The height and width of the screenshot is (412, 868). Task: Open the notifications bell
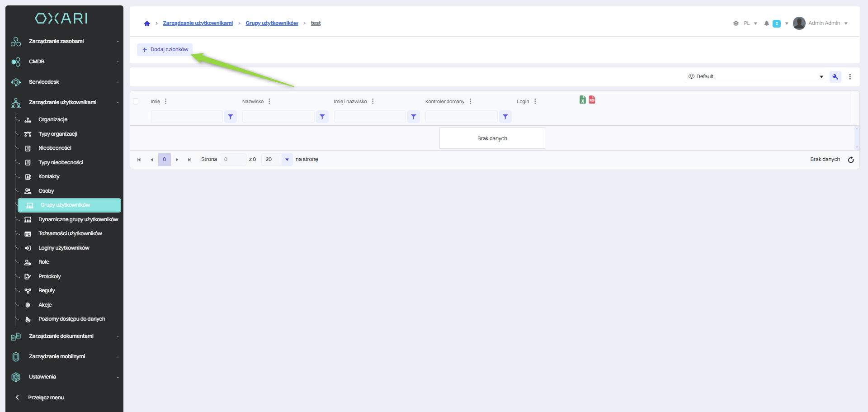(x=766, y=24)
